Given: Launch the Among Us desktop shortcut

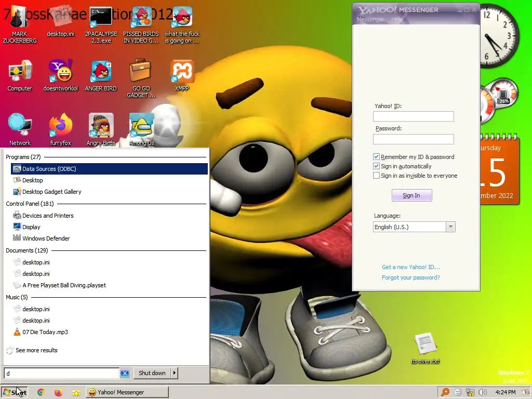Looking at the screenshot, I should [x=141, y=129].
